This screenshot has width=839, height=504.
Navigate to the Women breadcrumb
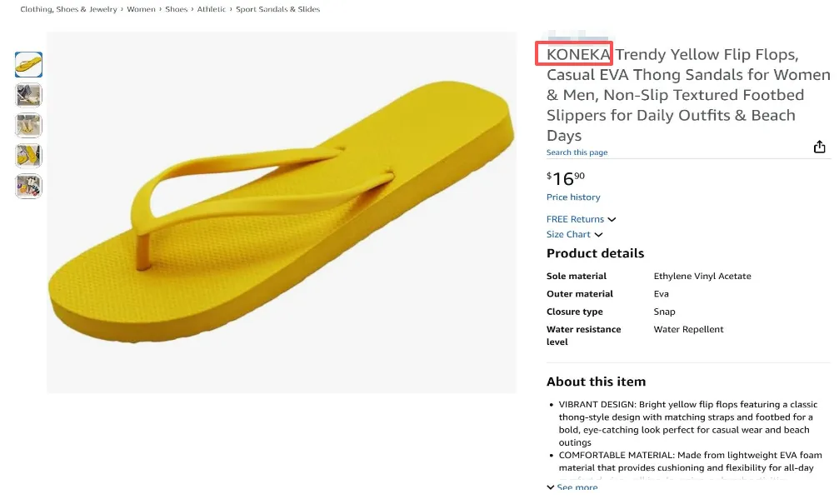coord(141,9)
